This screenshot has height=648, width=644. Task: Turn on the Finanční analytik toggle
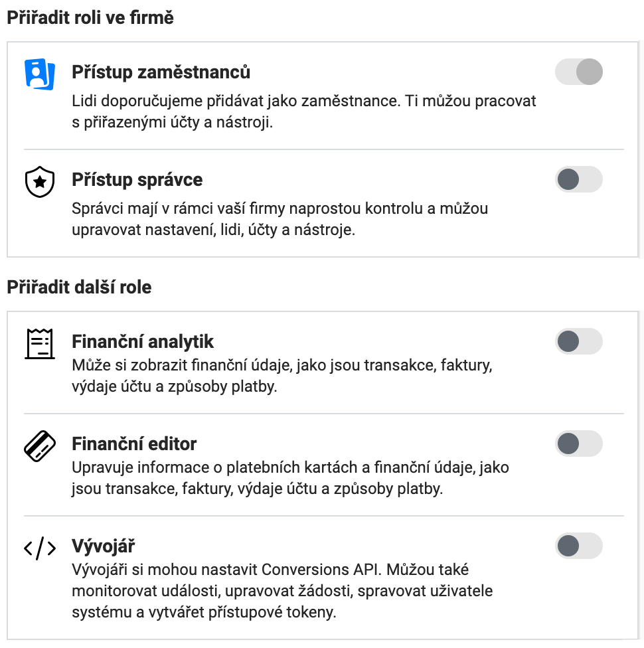click(578, 342)
